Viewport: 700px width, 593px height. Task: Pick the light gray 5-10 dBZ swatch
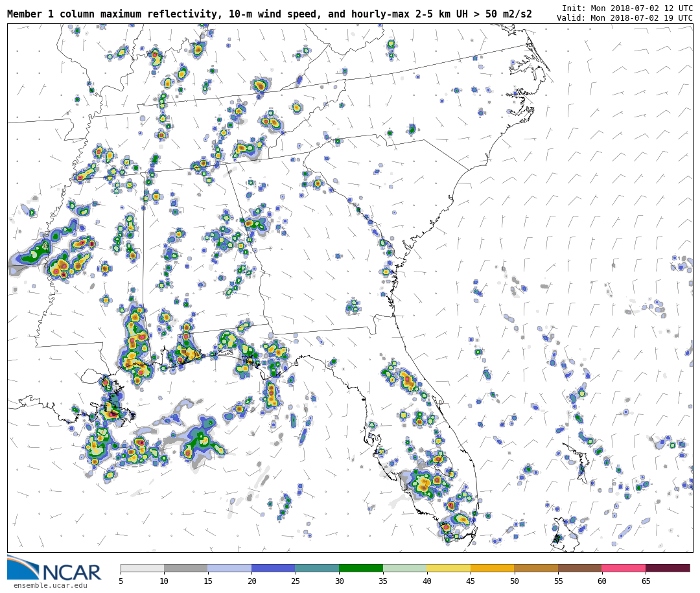pos(143,568)
